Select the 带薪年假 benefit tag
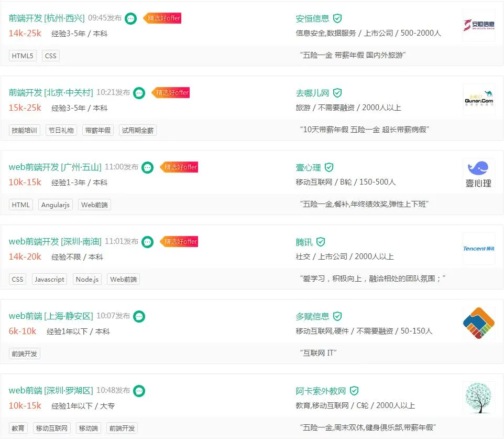This screenshot has width=504, height=439. pos(98,130)
